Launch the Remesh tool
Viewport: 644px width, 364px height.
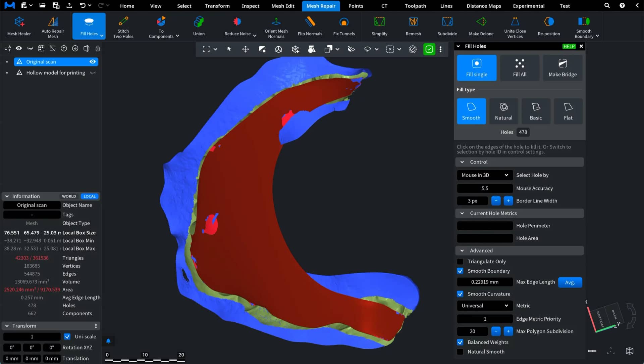(413, 26)
